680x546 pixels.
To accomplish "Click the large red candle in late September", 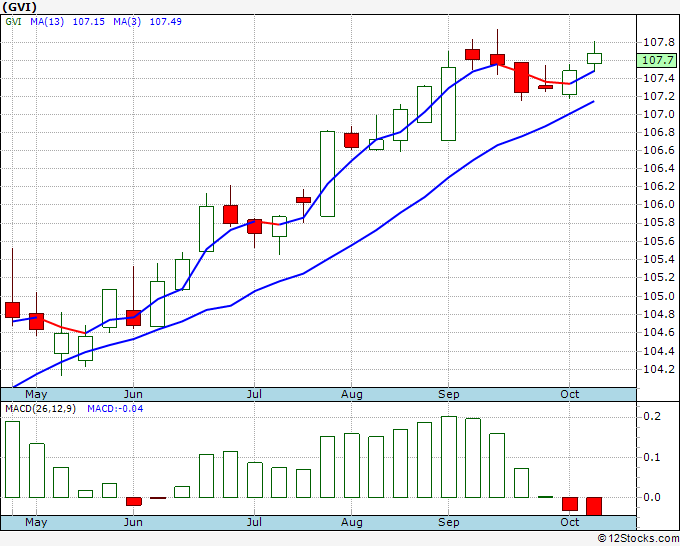I will click(521, 77).
